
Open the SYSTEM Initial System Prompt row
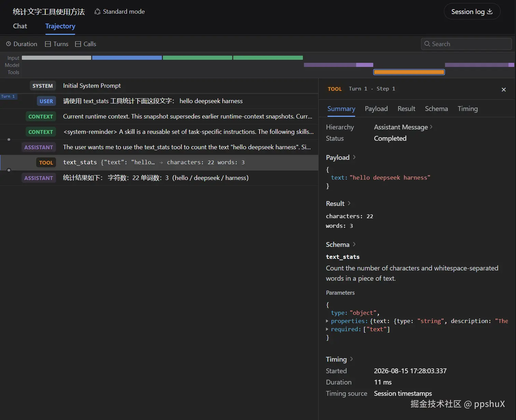coord(159,86)
